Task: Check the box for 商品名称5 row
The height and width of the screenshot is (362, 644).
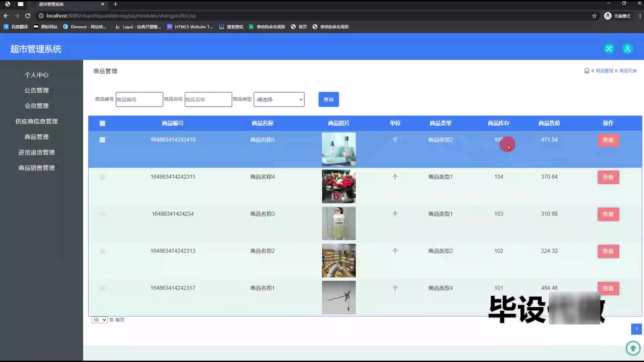Action: 102,140
